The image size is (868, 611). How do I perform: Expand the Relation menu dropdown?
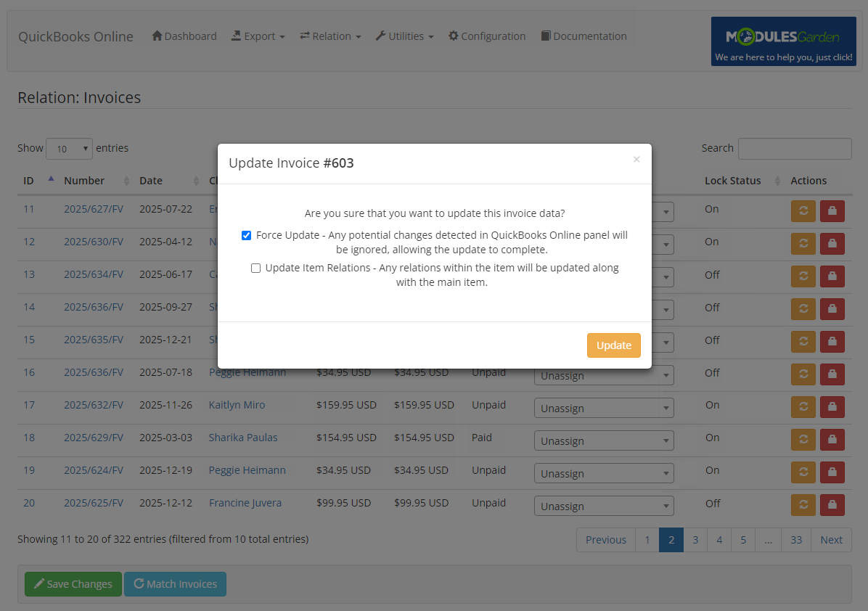point(330,36)
